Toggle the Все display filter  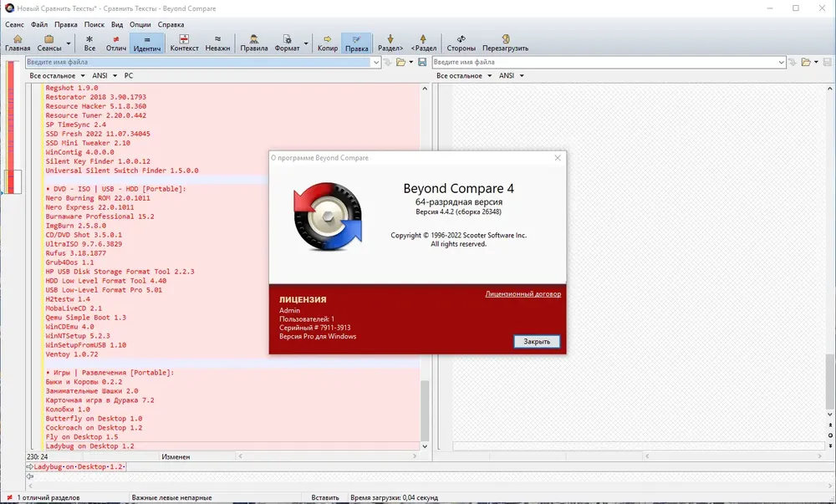tap(89, 43)
